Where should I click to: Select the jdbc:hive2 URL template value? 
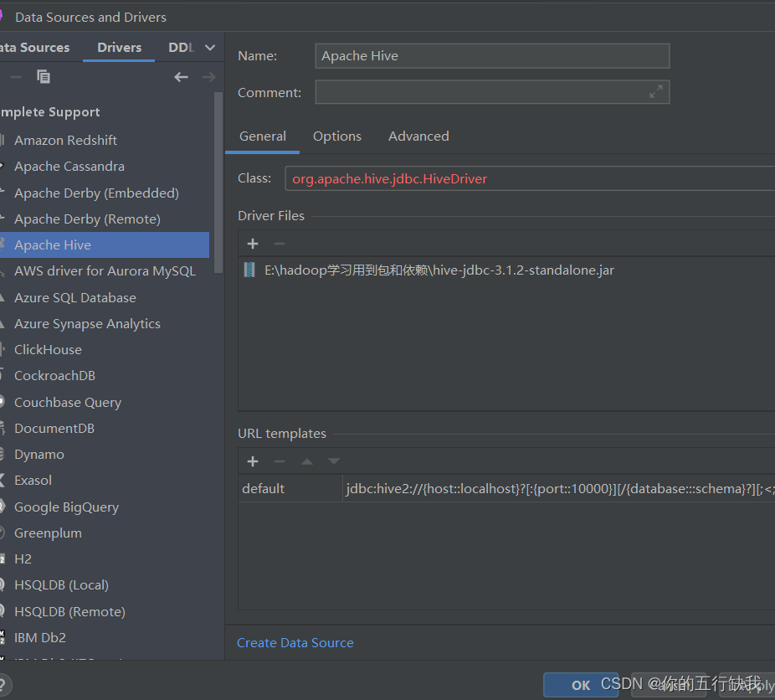coord(559,488)
